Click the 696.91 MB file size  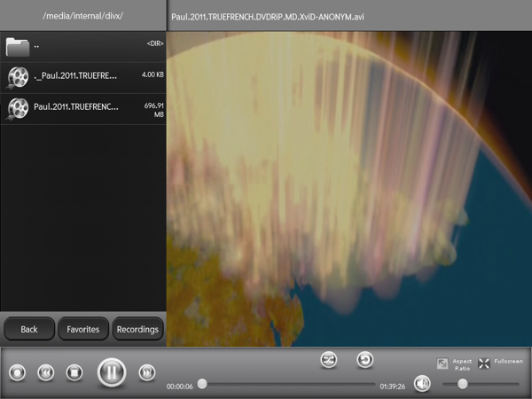(154, 110)
